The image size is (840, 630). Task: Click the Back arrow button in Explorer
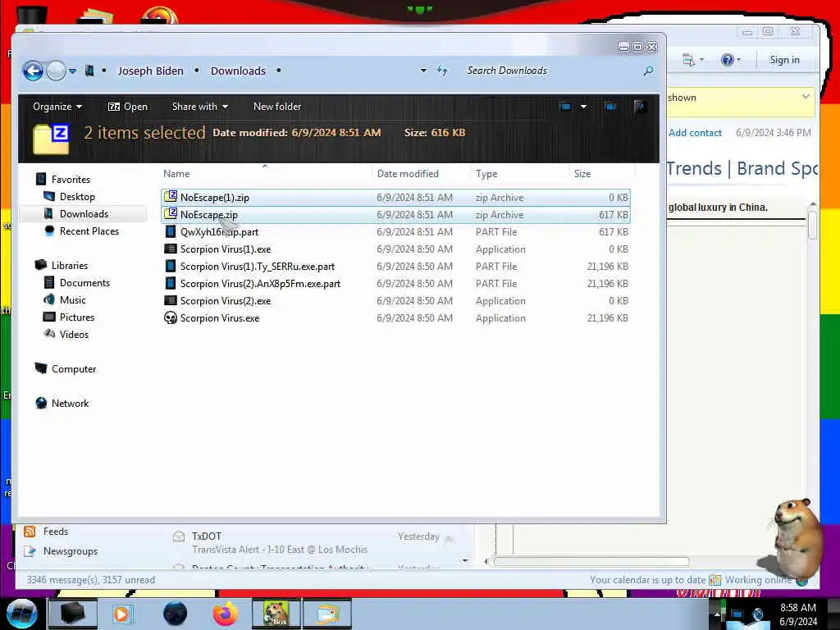coord(33,71)
